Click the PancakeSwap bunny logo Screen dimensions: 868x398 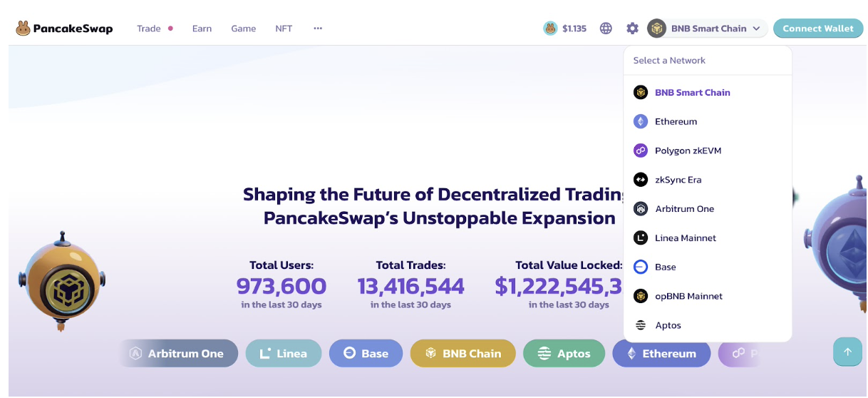pyautogui.click(x=23, y=29)
